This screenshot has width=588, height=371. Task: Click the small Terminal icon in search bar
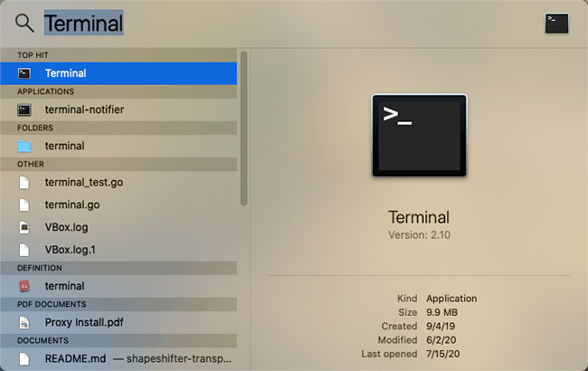pos(556,24)
